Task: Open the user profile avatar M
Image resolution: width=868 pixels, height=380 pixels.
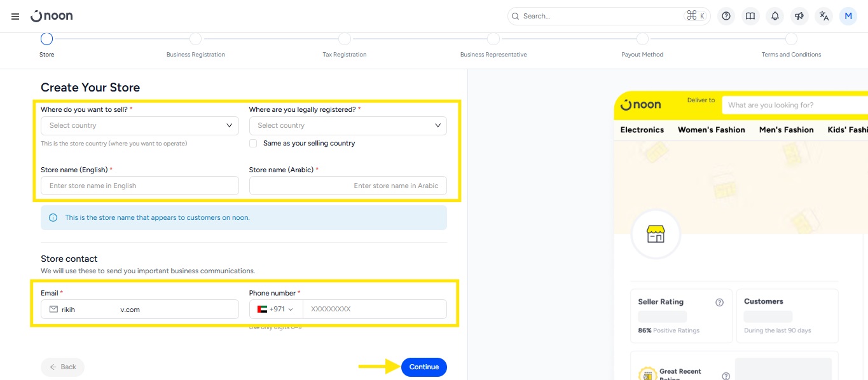Action: point(848,17)
